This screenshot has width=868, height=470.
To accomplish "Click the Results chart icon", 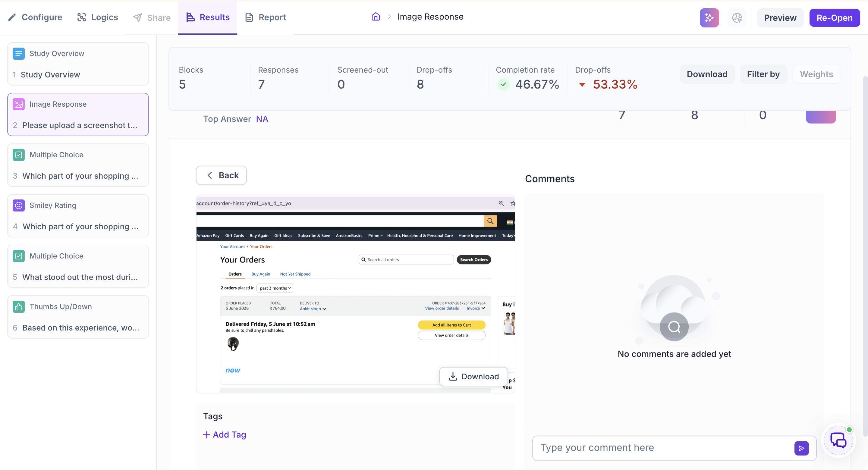I will [x=190, y=17].
